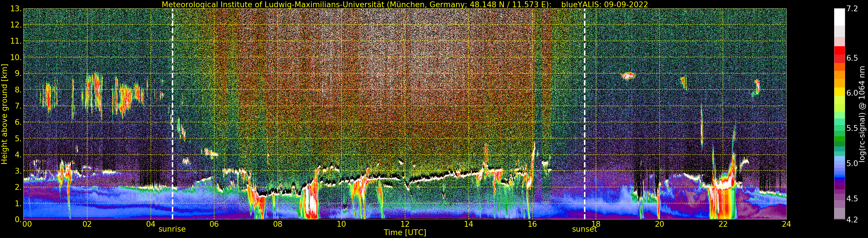The image size is (868, 238).
Task: Click the height axis tick label 8
Action: 18,90
